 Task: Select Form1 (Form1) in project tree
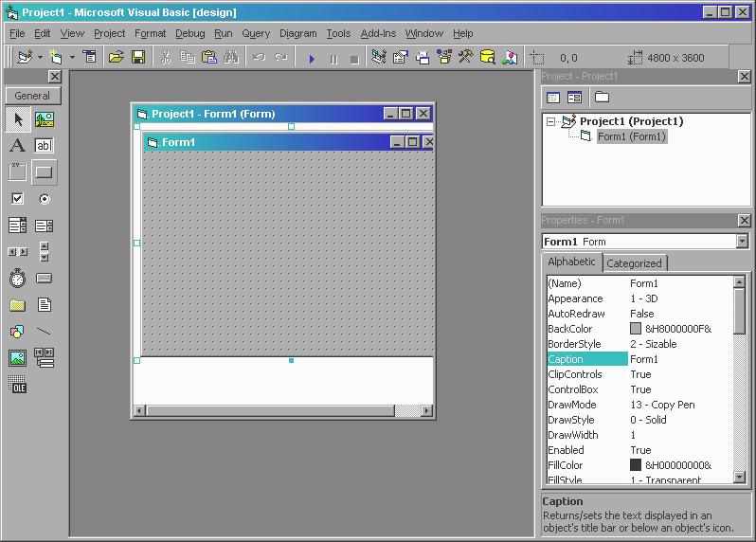click(632, 136)
